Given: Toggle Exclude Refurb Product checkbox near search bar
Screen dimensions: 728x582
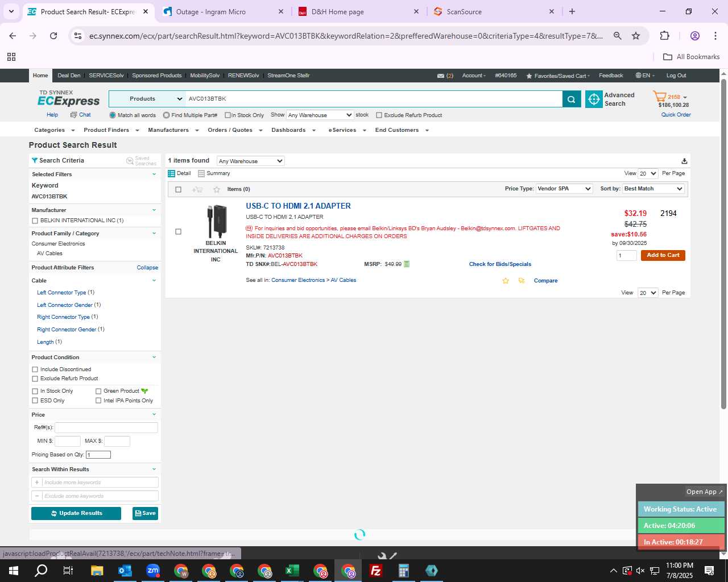Looking at the screenshot, I should point(379,115).
